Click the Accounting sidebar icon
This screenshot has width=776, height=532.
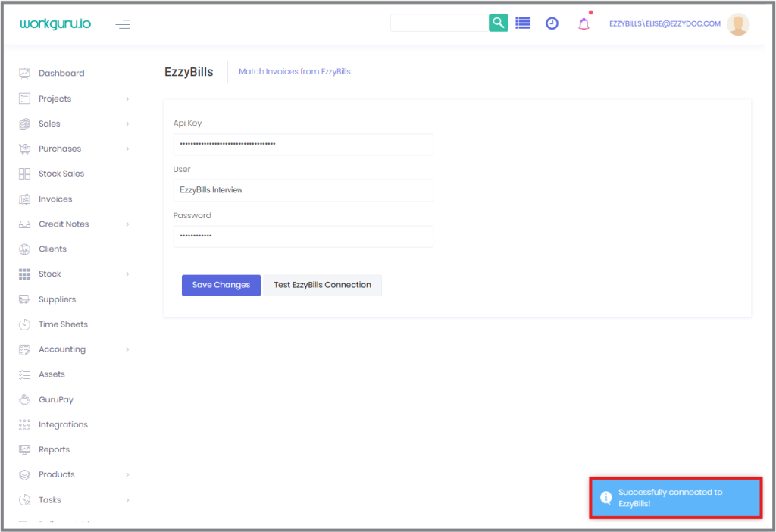pos(24,350)
